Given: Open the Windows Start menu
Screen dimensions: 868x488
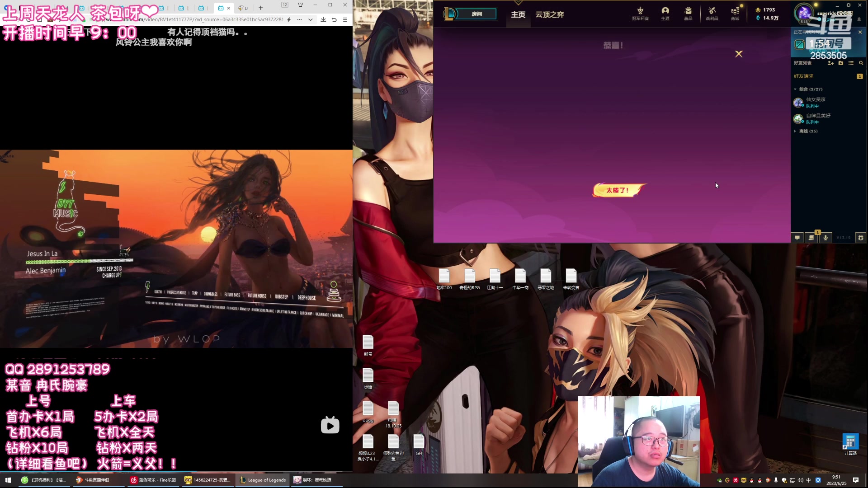Looking at the screenshot, I should point(8,480).
